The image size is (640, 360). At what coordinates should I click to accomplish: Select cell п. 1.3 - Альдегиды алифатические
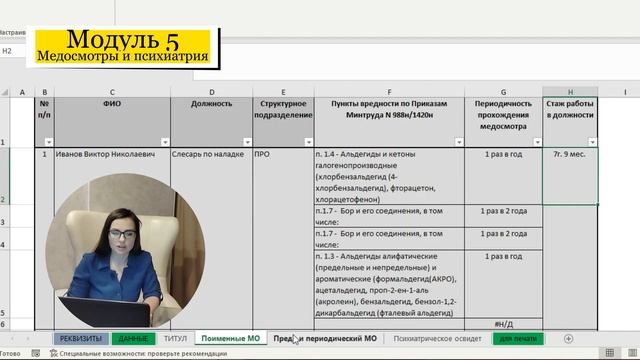[389, 284]
